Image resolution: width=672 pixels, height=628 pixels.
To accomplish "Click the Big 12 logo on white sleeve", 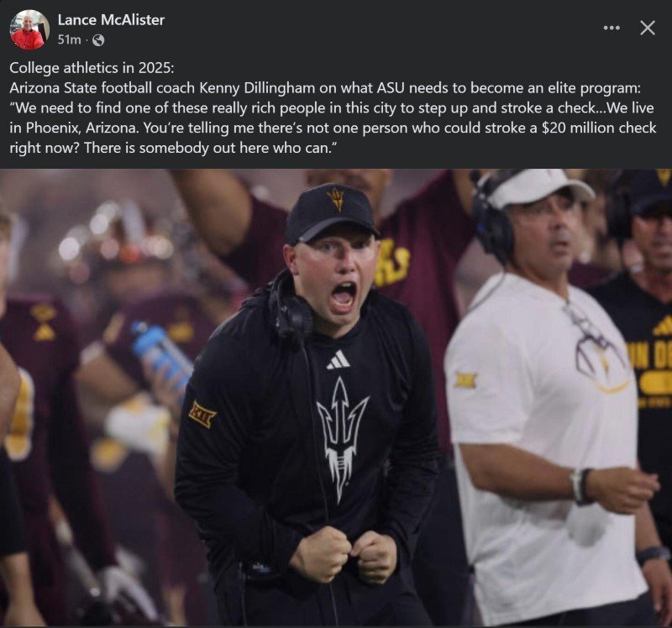I will click(x=465, y=380).
